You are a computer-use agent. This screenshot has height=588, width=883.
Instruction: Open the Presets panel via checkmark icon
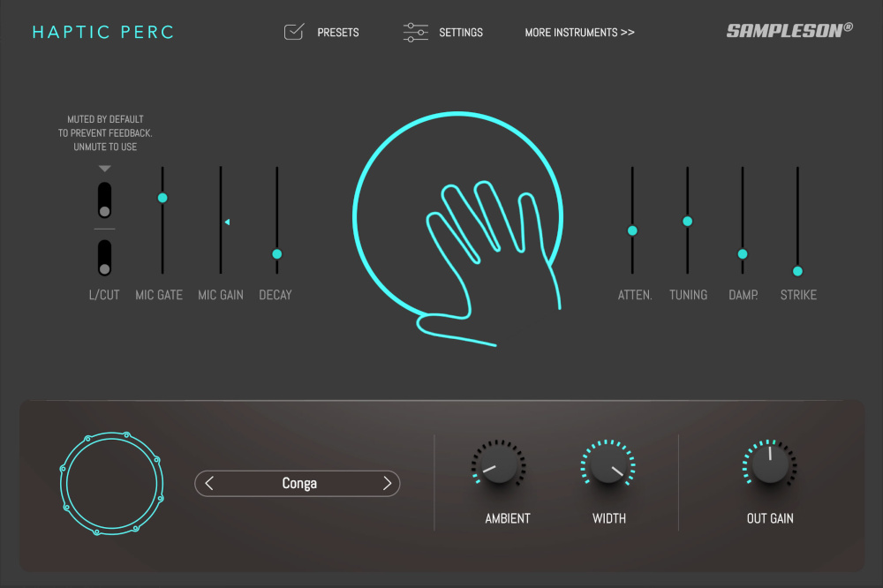pos(294,32)
